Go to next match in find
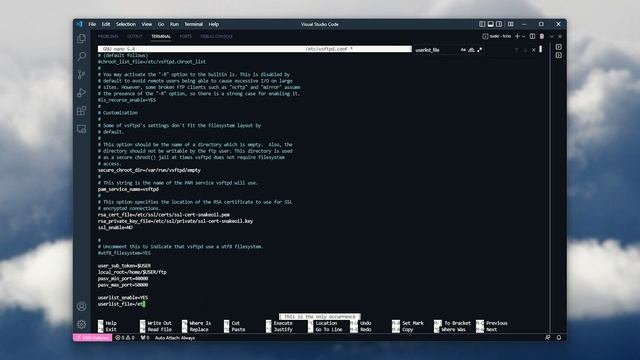This screenshot has width=640, height=360. (525, 50)
